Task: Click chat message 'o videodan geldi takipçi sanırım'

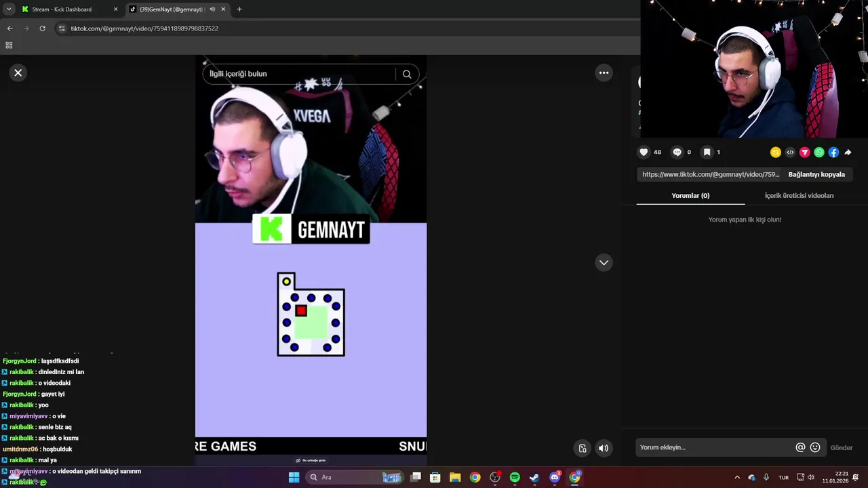Action: pos(96,471)
